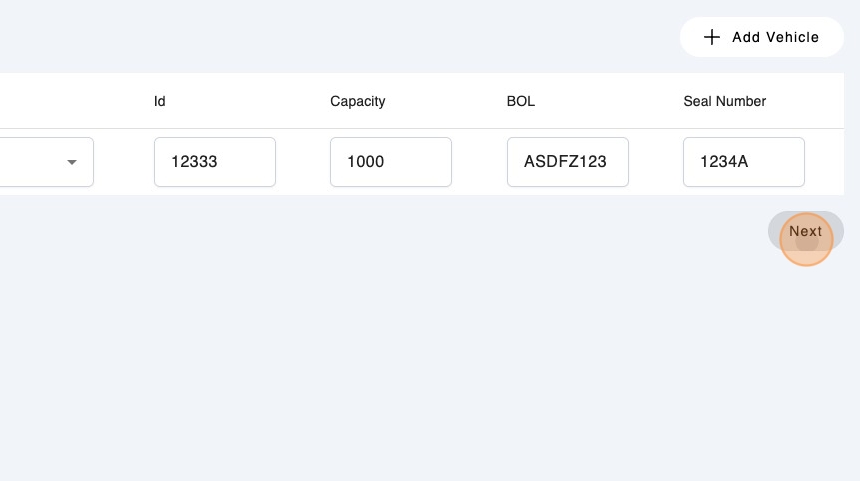Click the partially visible combo box on the left
This screenshot has width=860, height=481.
[x=40, y=162]
